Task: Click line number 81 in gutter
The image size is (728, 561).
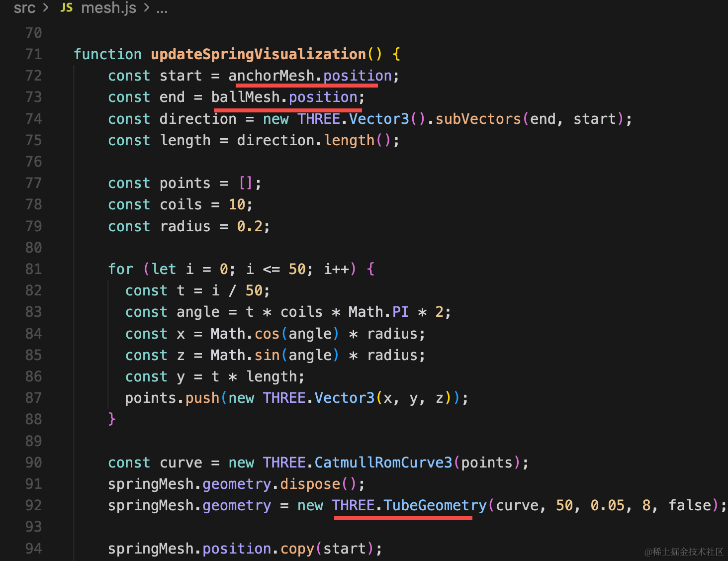Action: coord(33,269)
